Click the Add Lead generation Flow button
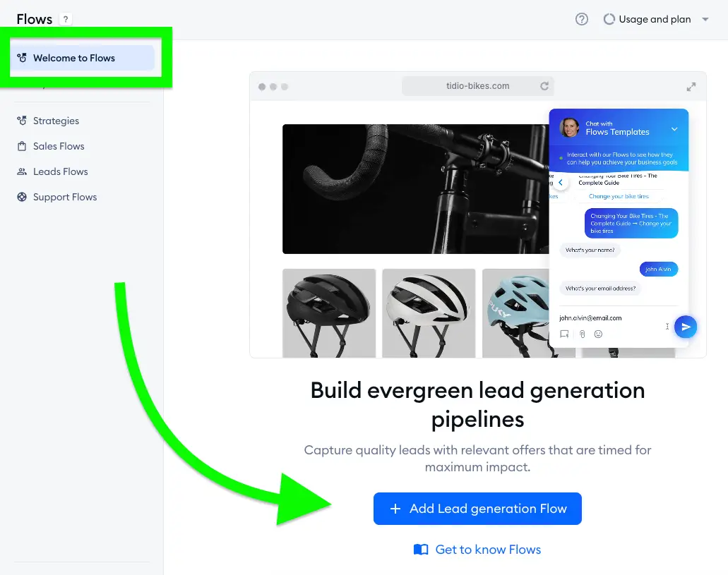Image resolution: width=728 pixels, height=575 pixels. [477, 509]
